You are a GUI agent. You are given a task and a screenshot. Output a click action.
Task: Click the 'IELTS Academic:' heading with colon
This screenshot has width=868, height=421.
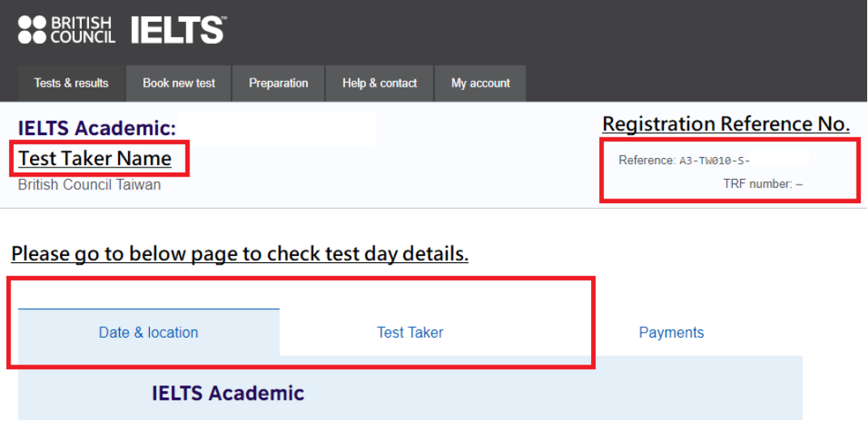[96, 128]
